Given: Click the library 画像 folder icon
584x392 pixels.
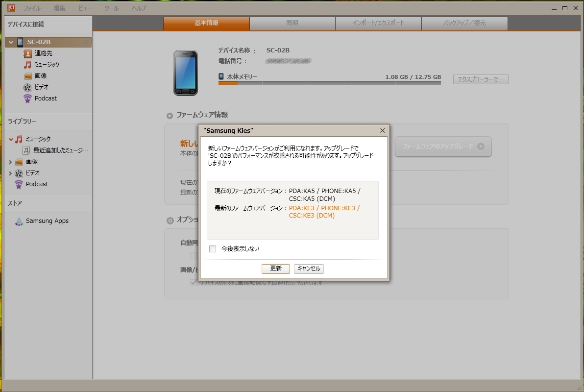Looking at the screenshot, I should click(x=19, y=162).
